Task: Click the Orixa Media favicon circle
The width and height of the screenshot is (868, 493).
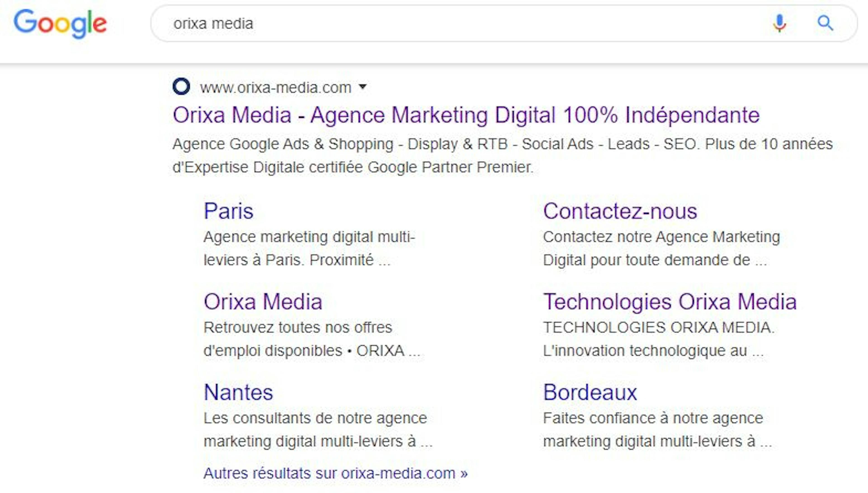Action: pos(181,87)
